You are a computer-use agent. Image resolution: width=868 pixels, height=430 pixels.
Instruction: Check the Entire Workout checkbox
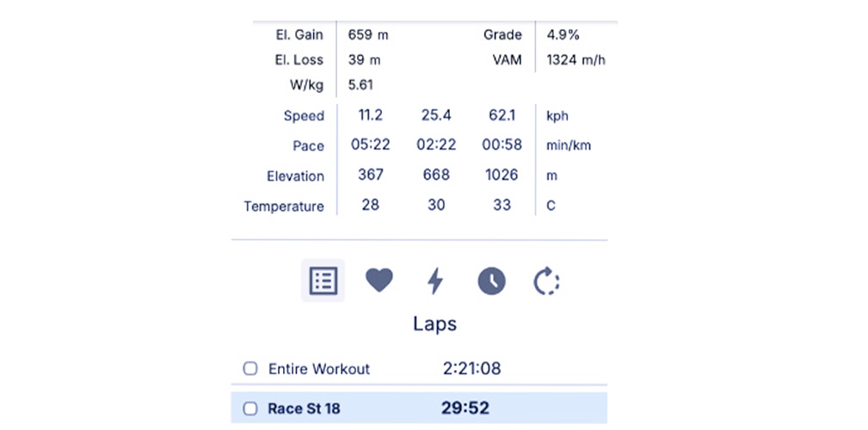click(x=250, y=369)
